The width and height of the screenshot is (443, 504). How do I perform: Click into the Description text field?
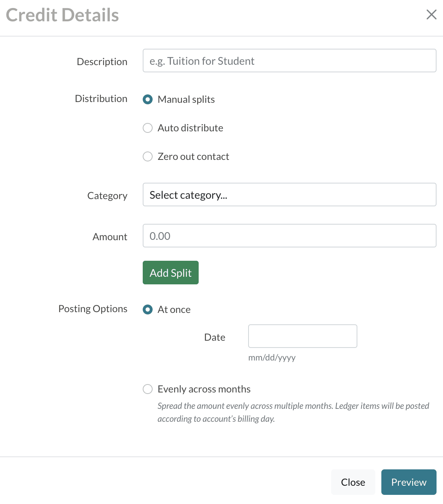pyautogui.click(x=289, y=61)
